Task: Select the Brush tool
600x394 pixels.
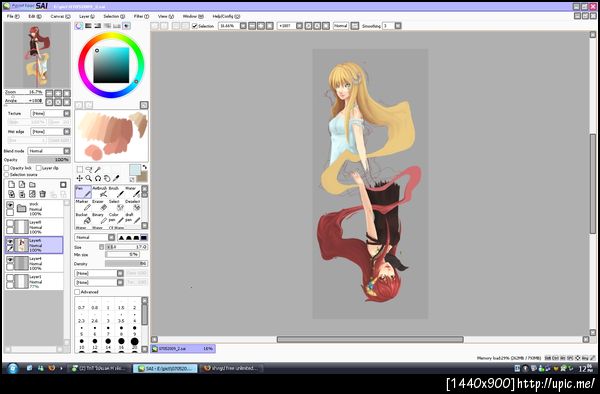Action: [116, 192]
